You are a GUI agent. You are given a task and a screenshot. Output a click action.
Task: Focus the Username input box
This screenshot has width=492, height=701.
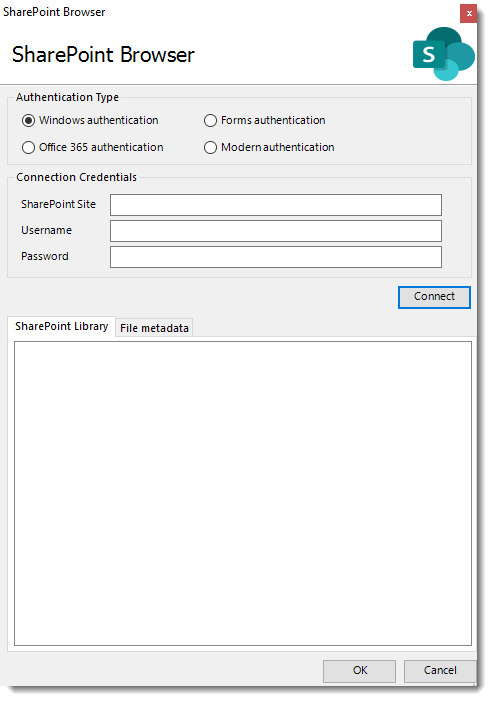click(276, 231)
